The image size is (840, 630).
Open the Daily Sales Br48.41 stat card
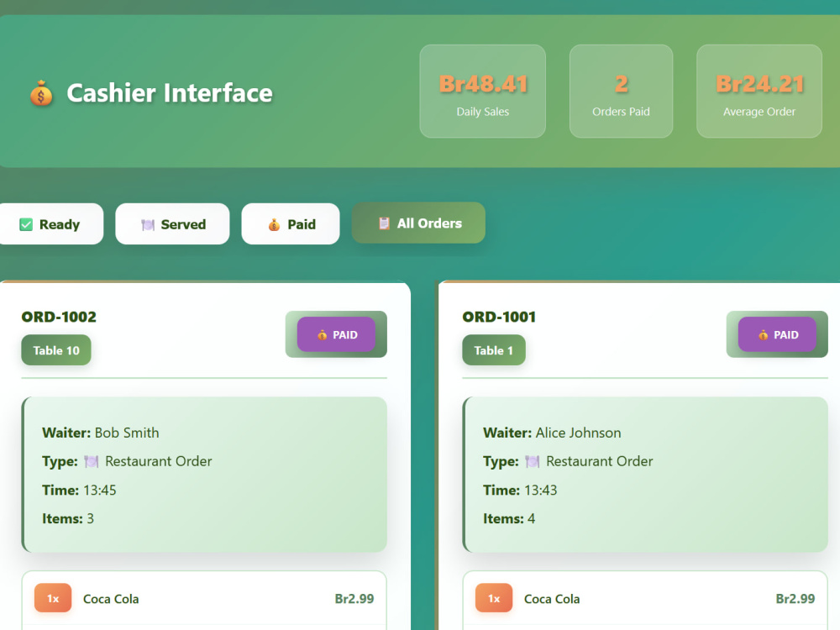pos(483,91)
